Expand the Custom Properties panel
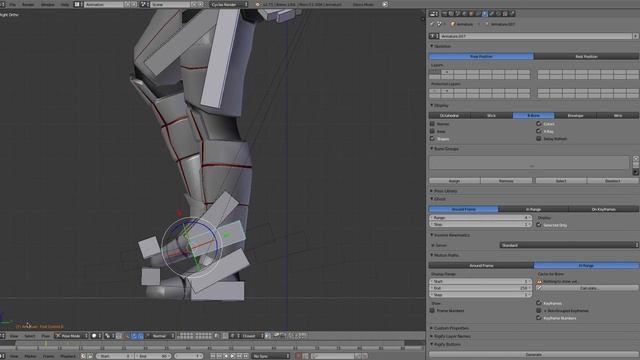This screenshot has height=360, width=640. click(x=449, y=328)
